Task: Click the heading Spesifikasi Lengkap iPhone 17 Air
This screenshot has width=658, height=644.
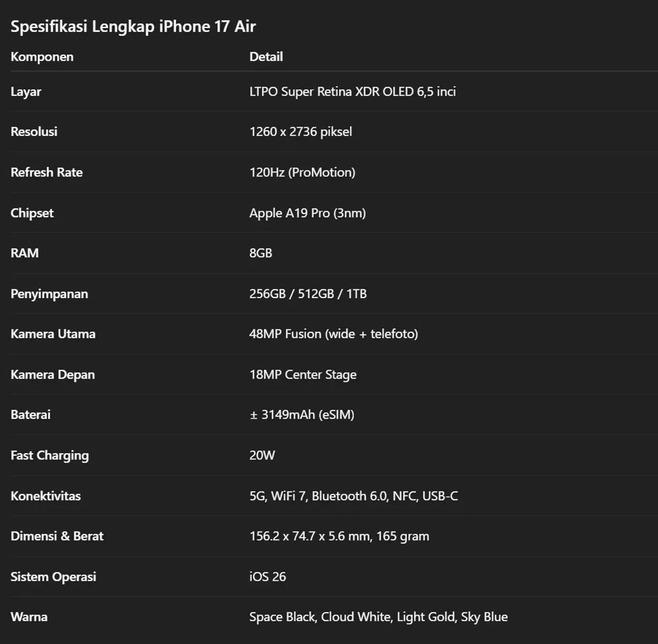Action: click(x=133, y=26)
